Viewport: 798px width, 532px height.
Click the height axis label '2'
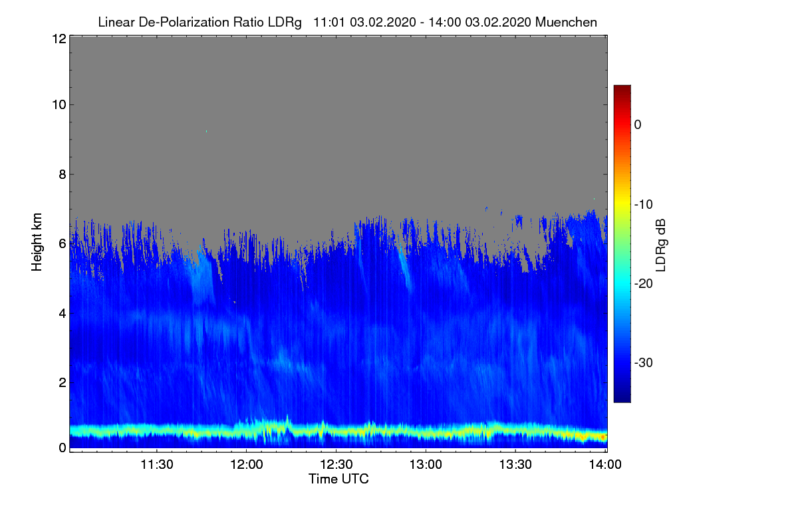tap(62, 382)
